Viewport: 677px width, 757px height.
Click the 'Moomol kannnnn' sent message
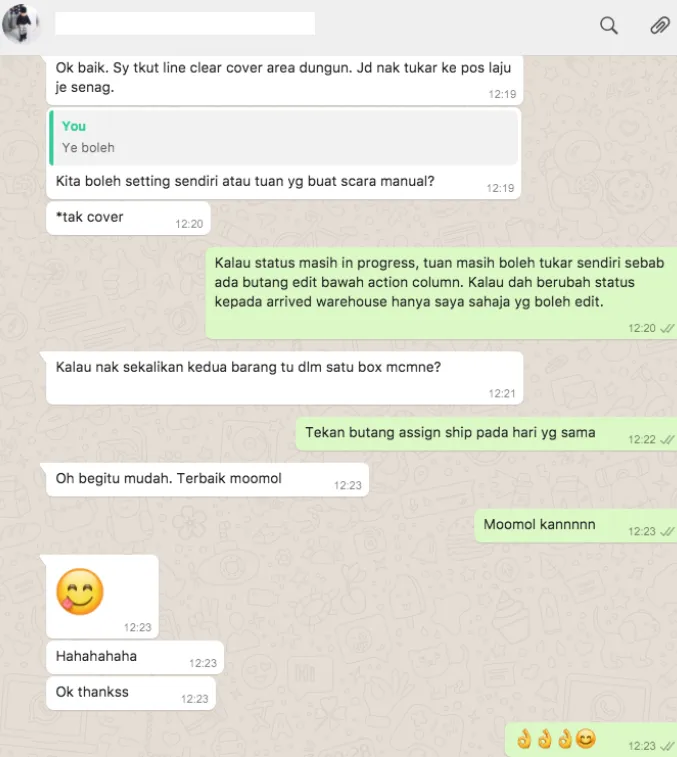coord(575,525)
